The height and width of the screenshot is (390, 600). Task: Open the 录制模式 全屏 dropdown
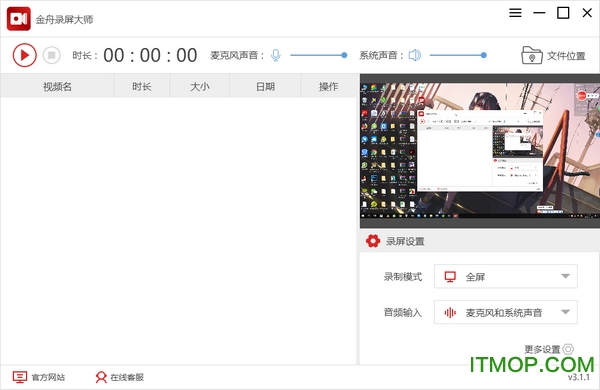[505, 276]
